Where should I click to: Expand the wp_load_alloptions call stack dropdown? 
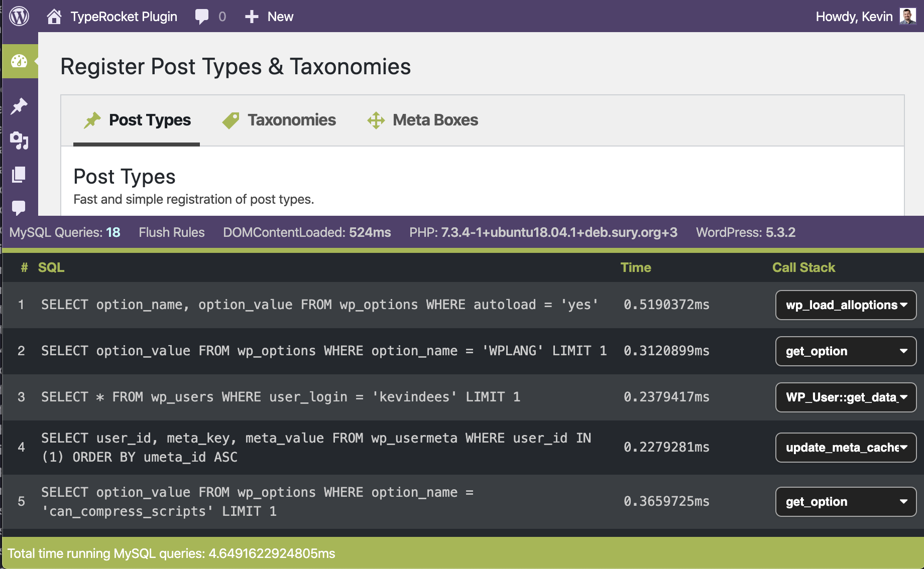[846, 305]
